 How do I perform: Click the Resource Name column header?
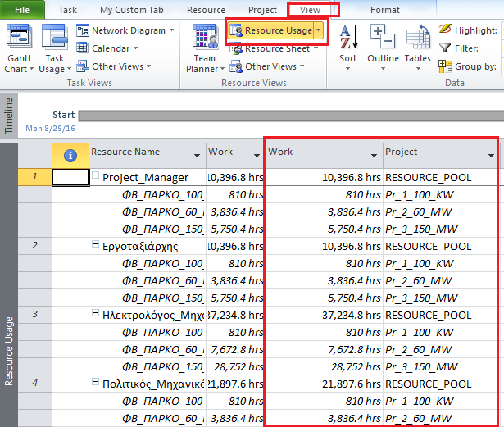148,156
